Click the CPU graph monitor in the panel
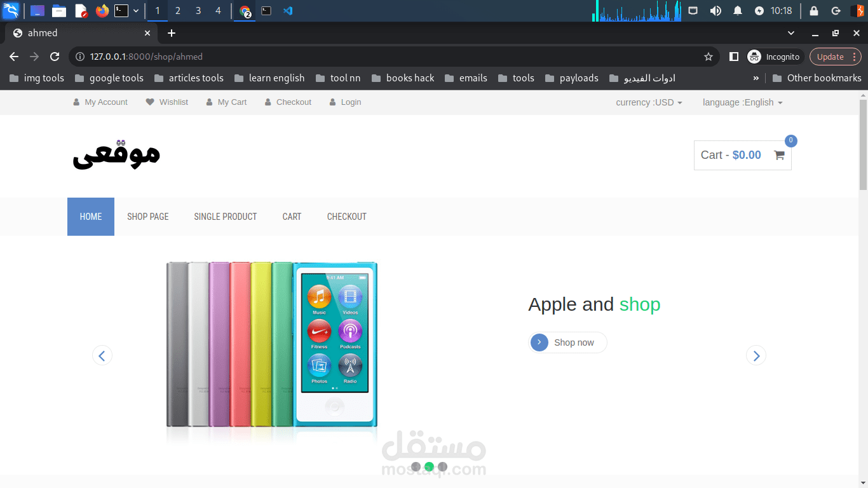Screen dimensions: 868x488 pos(639,11)
